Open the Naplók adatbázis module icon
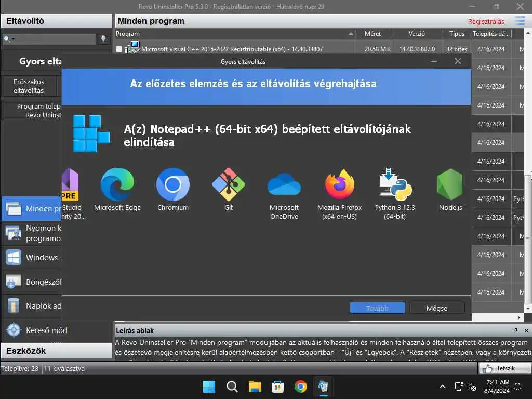 click(14, 305)
